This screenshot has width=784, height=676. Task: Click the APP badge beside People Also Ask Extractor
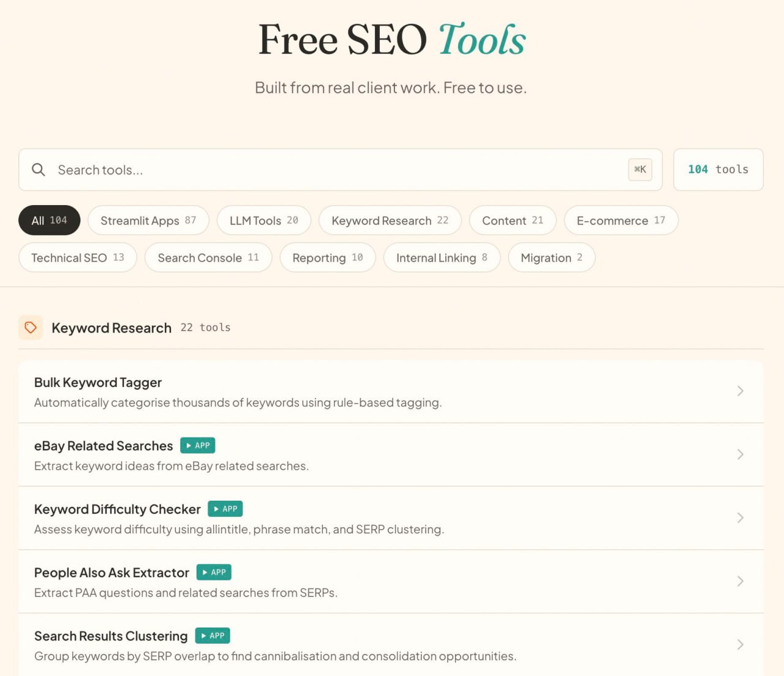(214, 573)
